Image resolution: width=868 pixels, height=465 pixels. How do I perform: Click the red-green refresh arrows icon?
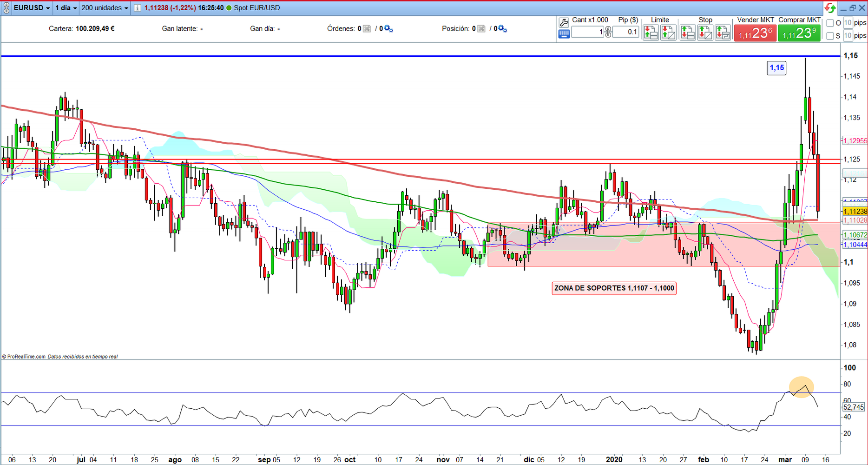pos(830,8)
